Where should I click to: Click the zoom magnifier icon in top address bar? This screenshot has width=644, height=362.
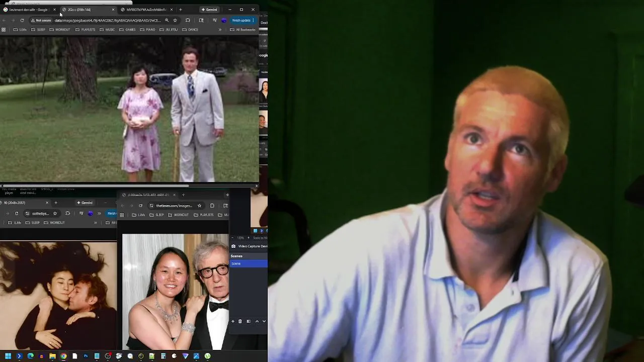(167, 20)
